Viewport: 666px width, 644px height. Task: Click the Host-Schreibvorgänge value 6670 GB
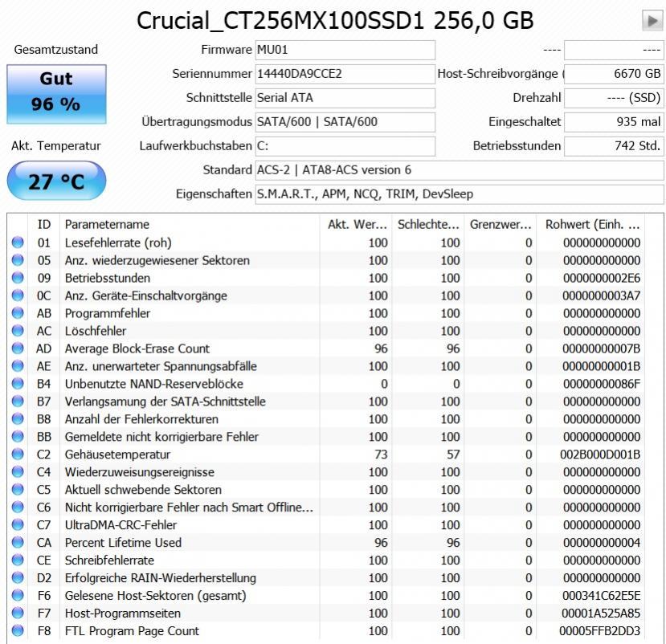[x=614, y=74]
